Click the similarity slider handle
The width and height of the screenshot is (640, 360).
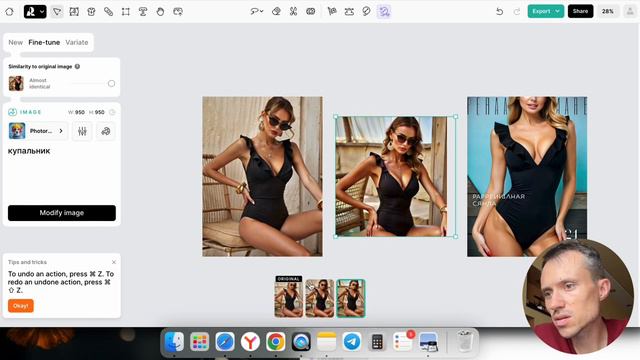coord(111,83)
